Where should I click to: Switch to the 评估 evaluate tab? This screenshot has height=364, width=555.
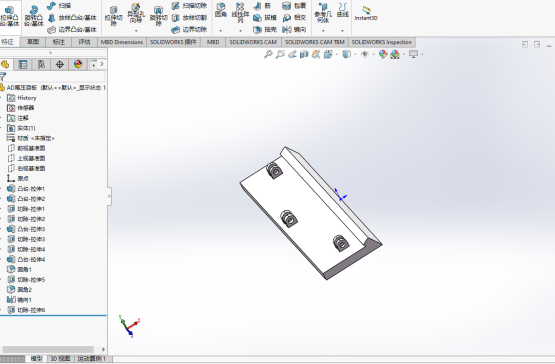coord(84,42)
